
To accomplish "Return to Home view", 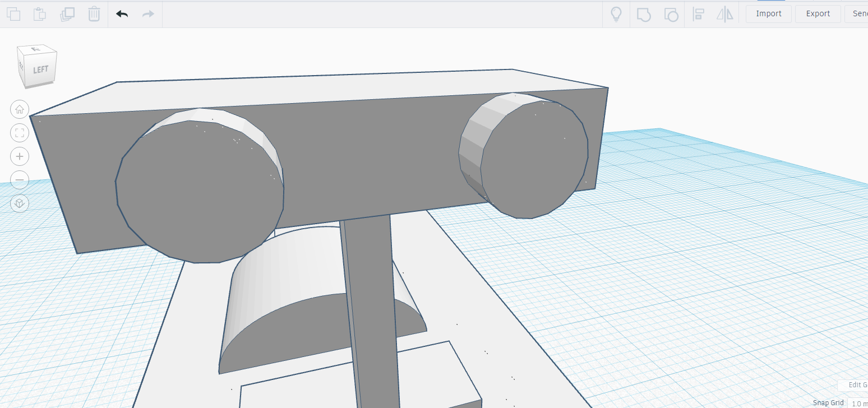I will [20, 109].
